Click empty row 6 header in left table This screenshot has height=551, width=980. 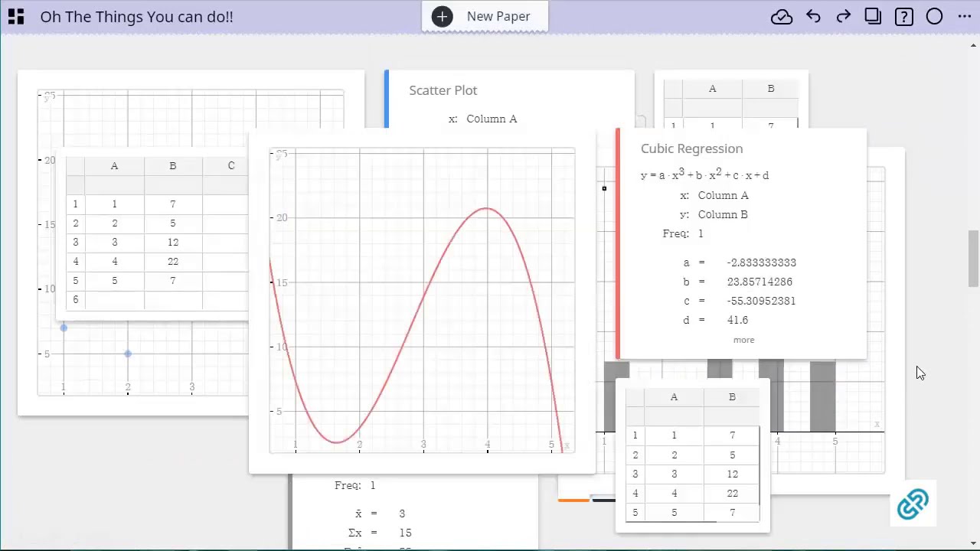click(75, 299)
